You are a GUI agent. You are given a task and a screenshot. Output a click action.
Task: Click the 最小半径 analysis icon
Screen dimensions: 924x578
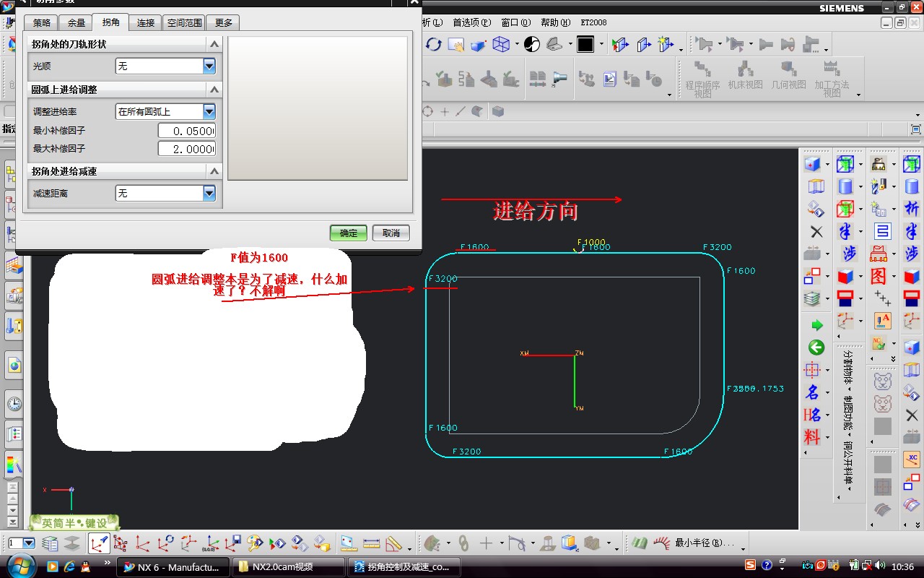tap(662, 543)
